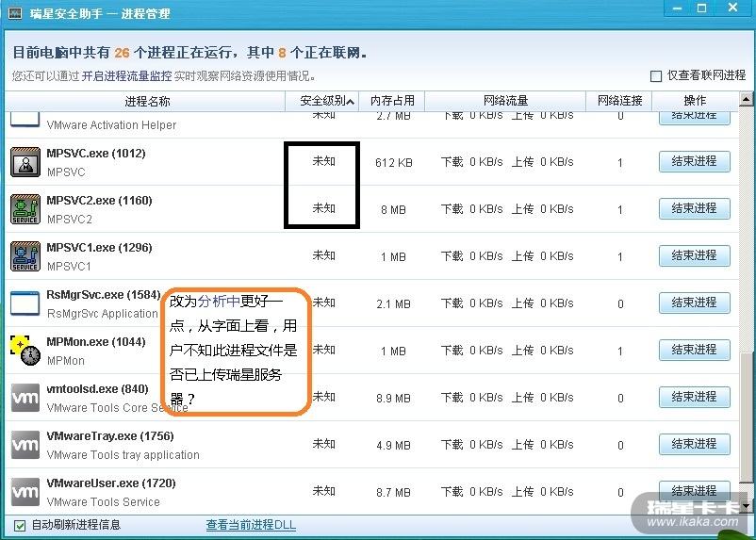The width and height of the screenshot is (756, 540).
Task: Select the MPSVC2.exe (1160) process name
Action: [99, 201]
